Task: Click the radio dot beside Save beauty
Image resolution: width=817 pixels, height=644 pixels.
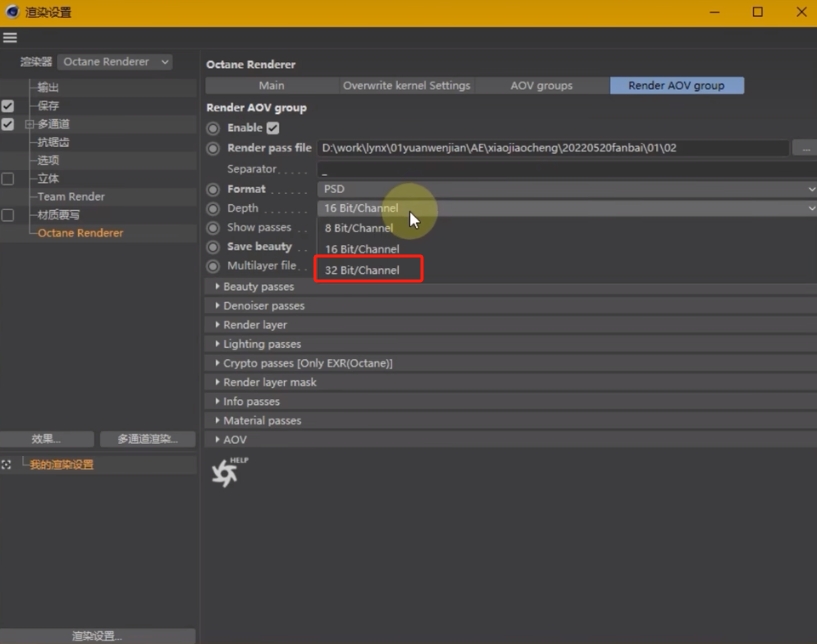Action: (213, 247)
